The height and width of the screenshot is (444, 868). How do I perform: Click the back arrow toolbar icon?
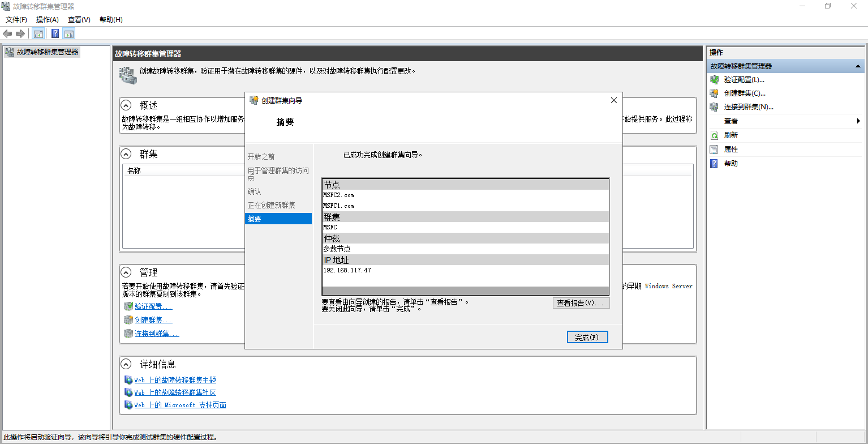[x=7, y=33]
